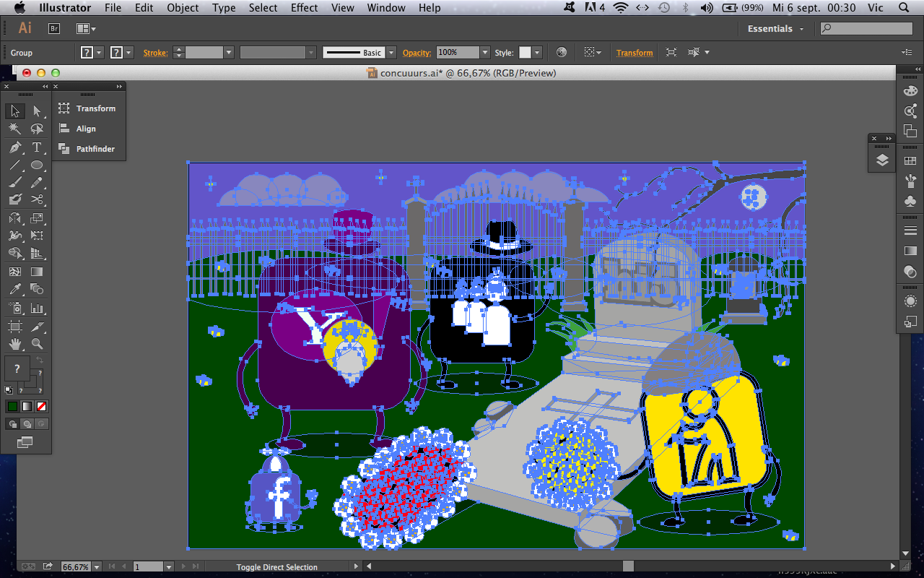
Task: Open the graphic Style dropdown
Action: (536, 53)
